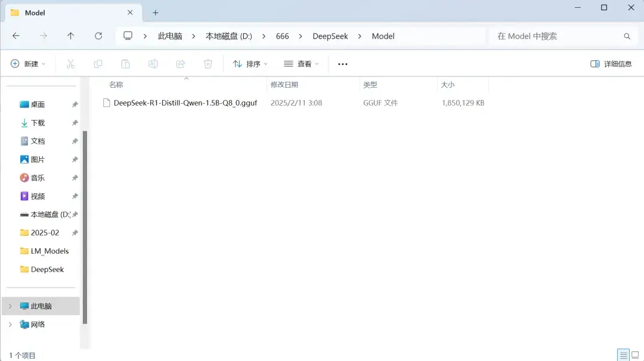Click the Paste clipboard icon
This screenshot has height=361, width=644.
point(125,64)
